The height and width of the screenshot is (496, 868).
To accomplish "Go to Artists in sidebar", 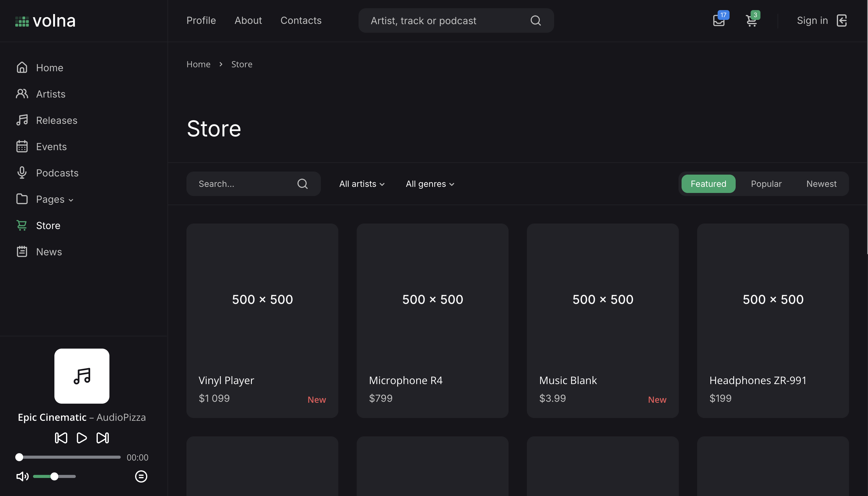I will click(51, 94).
